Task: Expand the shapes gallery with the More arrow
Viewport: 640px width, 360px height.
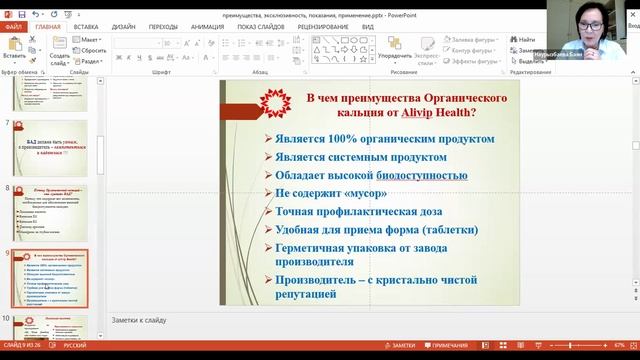Action: (372, 59)
